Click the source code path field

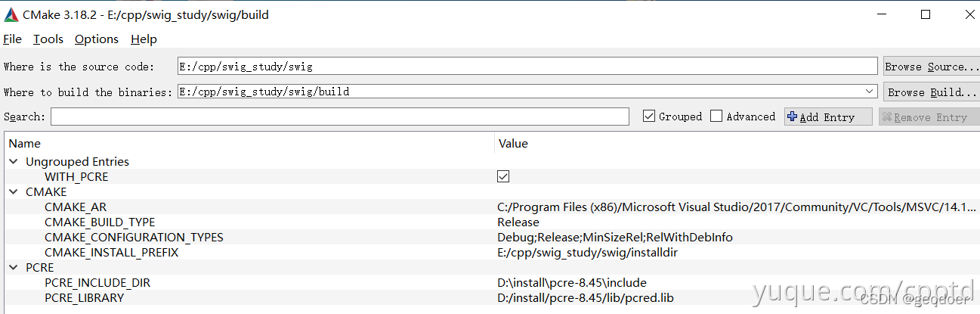(x=527, y=67)
